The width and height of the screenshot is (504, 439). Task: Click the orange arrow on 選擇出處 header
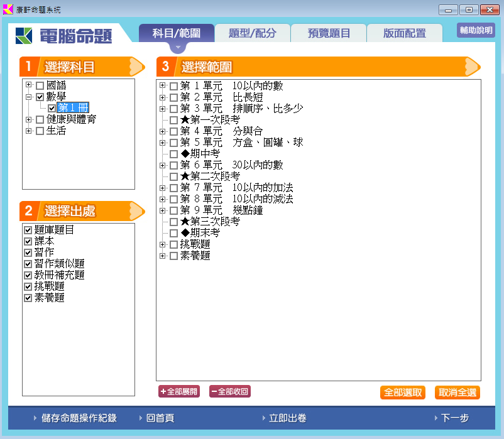tap(137, 210)
